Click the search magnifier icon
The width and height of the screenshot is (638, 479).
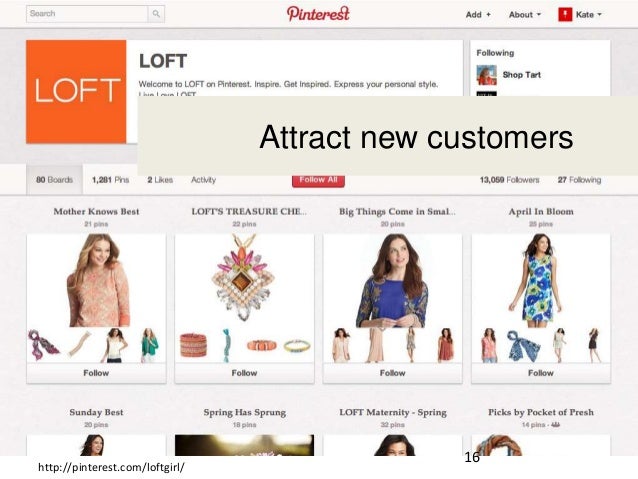tap(156, 14)
